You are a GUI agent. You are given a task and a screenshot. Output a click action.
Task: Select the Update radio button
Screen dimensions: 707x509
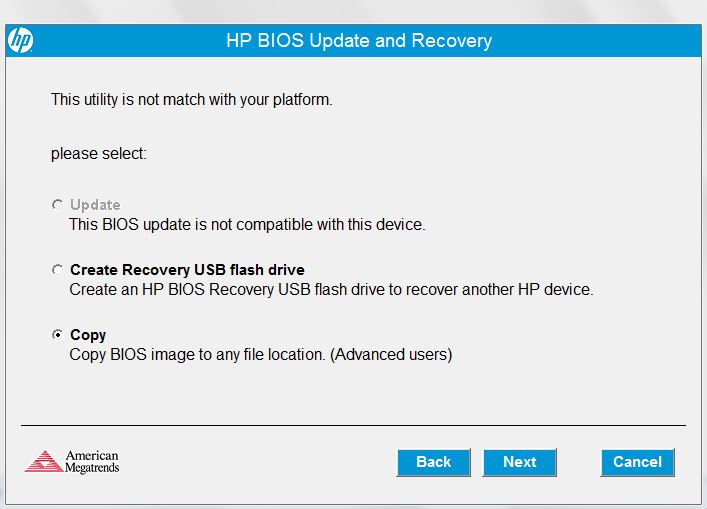point(57,205)
